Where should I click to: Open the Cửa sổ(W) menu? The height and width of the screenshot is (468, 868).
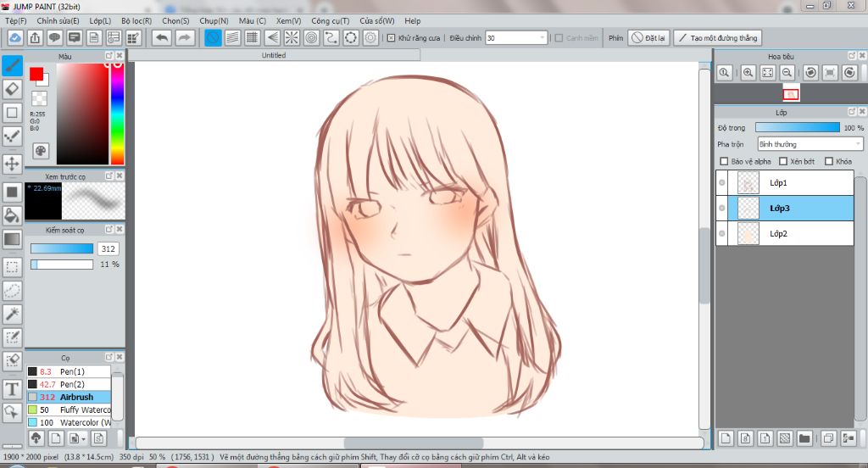pyautogui.click(x=377, y=20)
